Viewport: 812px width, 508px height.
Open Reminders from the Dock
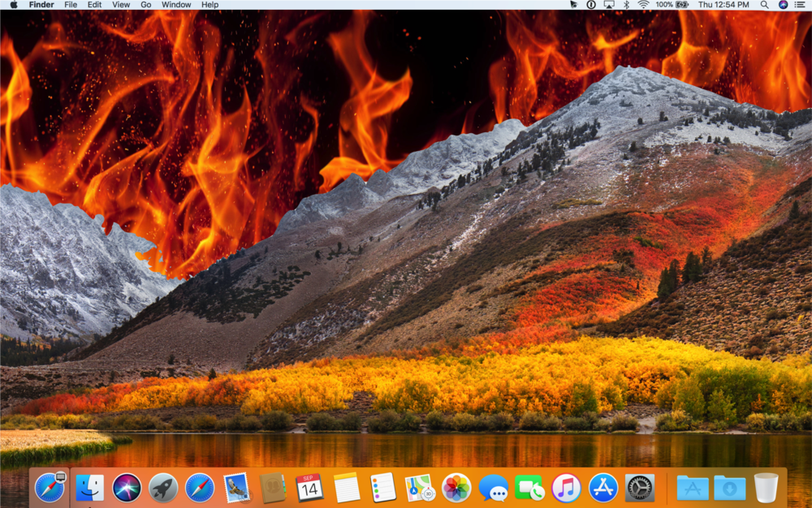383,488
